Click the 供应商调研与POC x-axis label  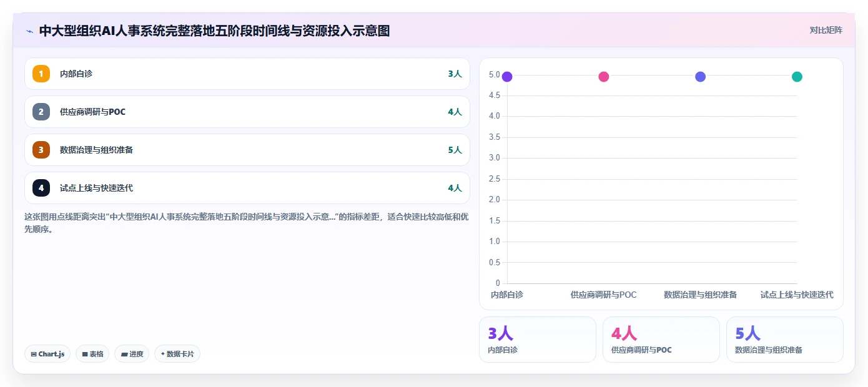point(604,295)
